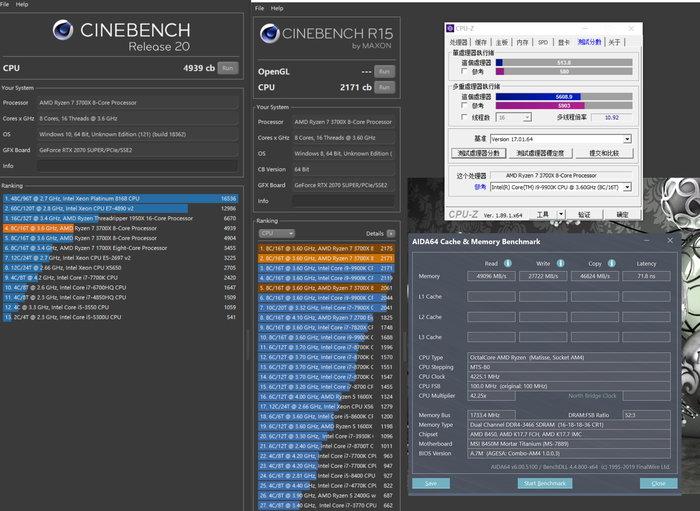
Task: Open the thread count dropdown showing 16
Action: [514, 117]
